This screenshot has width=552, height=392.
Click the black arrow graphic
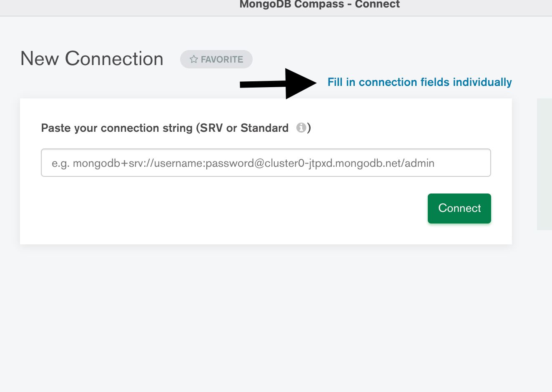click(279, 84)
